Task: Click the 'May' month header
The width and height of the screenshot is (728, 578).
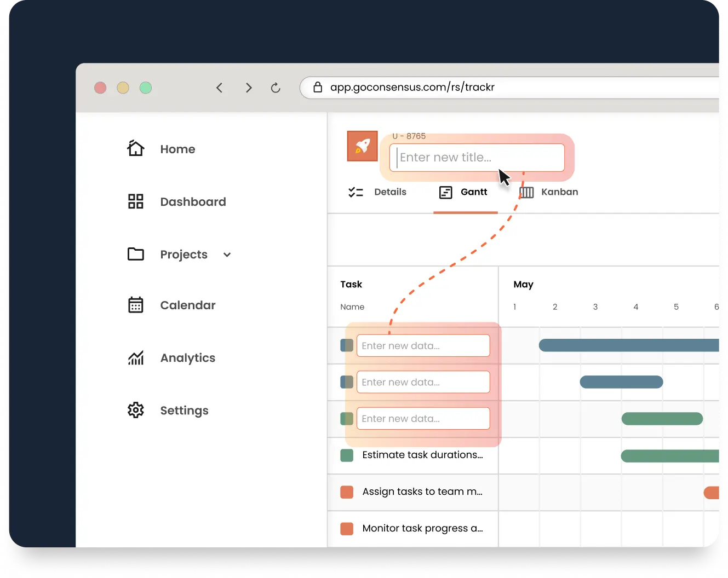Action: 523,285
